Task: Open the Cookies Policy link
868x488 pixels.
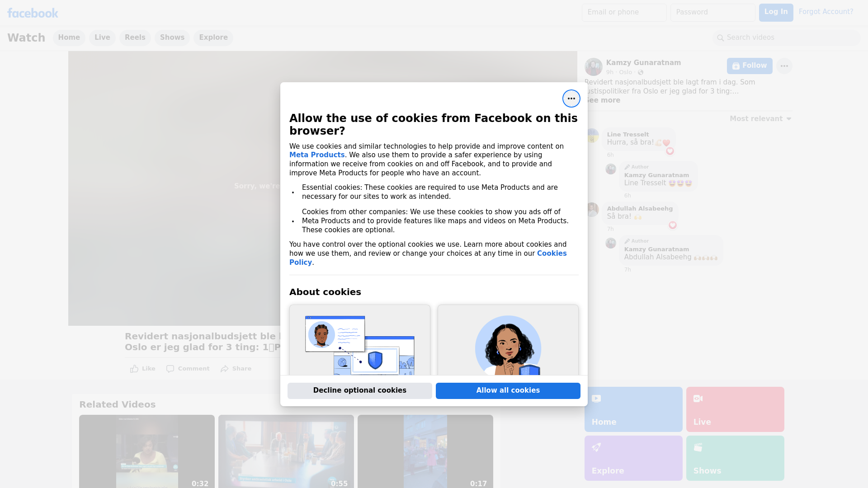Action: (x=551, y=253)
